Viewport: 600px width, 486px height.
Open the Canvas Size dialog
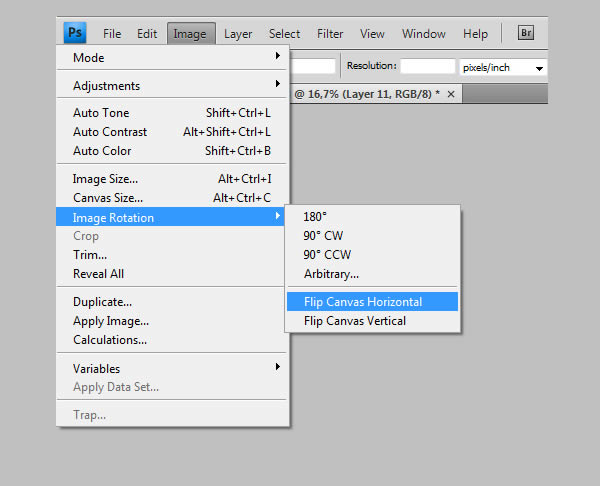171,198
